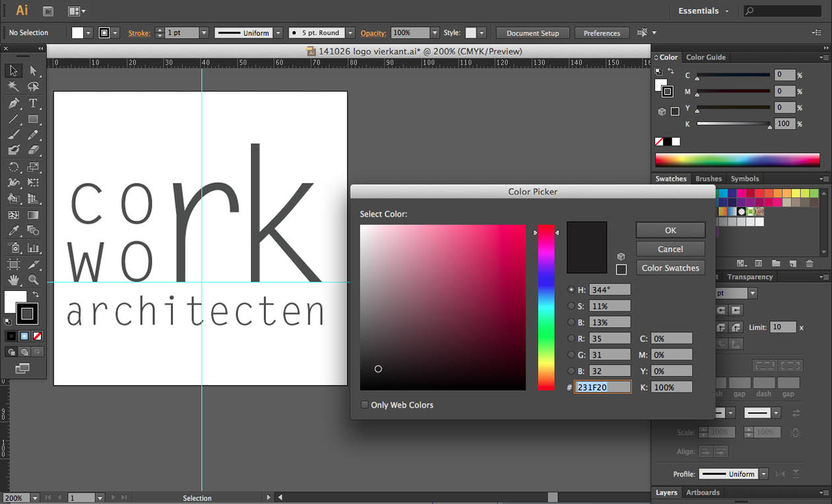The image size is (832, 504).
Task: Select the Gradient tool
Action: pos(33,215)
